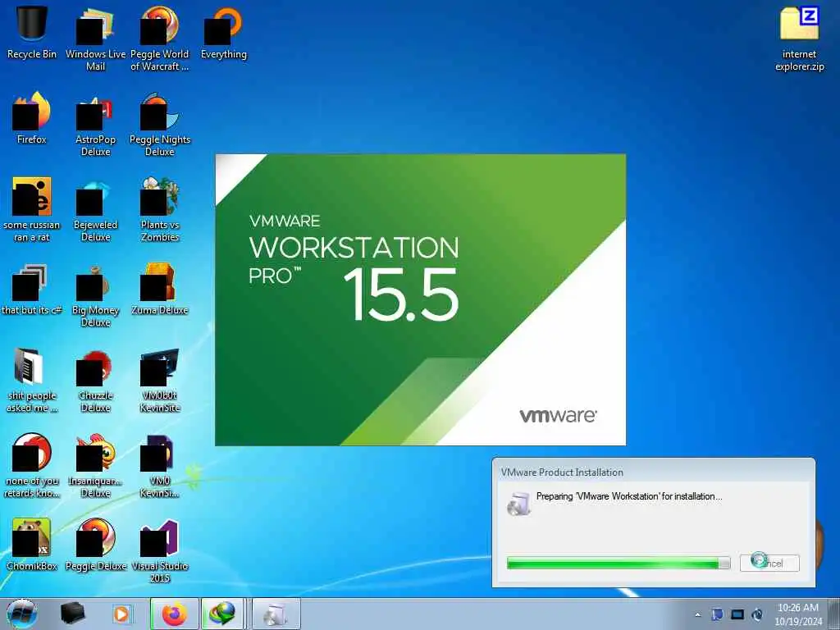Select the Peggle Nights Deluxe icon
This screenshot has height=630, width=840.
tap(160, 125)
